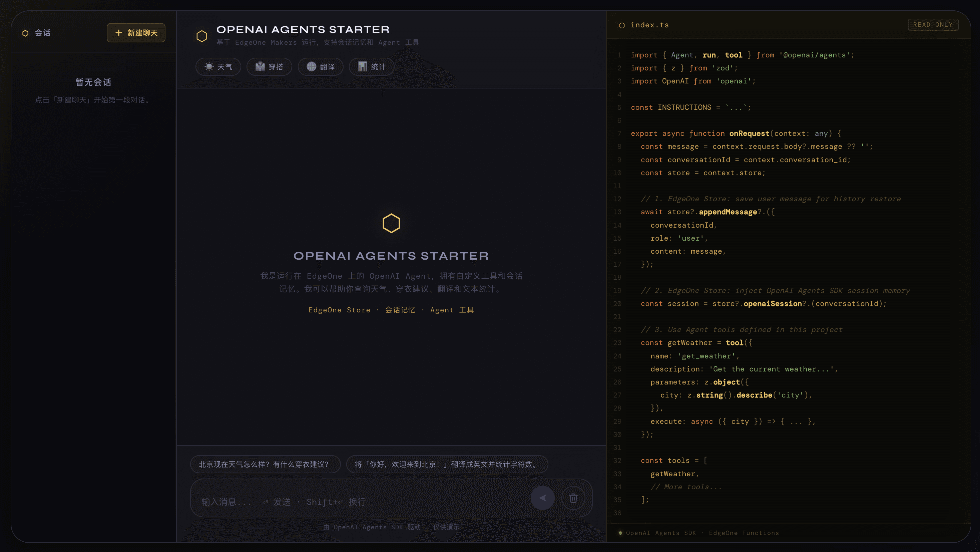Viewport: 980px width, 552px height.
Task: Click the send arrow button
Action: pyautogui.click(x=542, y=498)
